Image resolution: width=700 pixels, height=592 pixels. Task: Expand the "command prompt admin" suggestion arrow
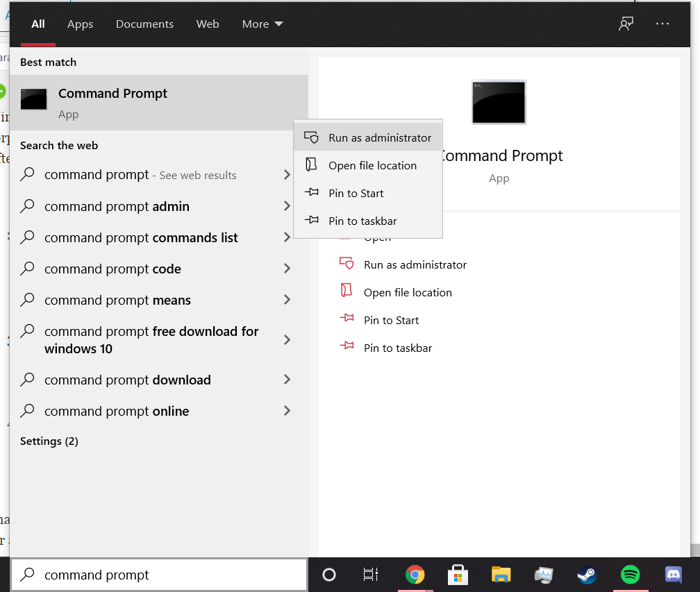click(x=287, y=206)
